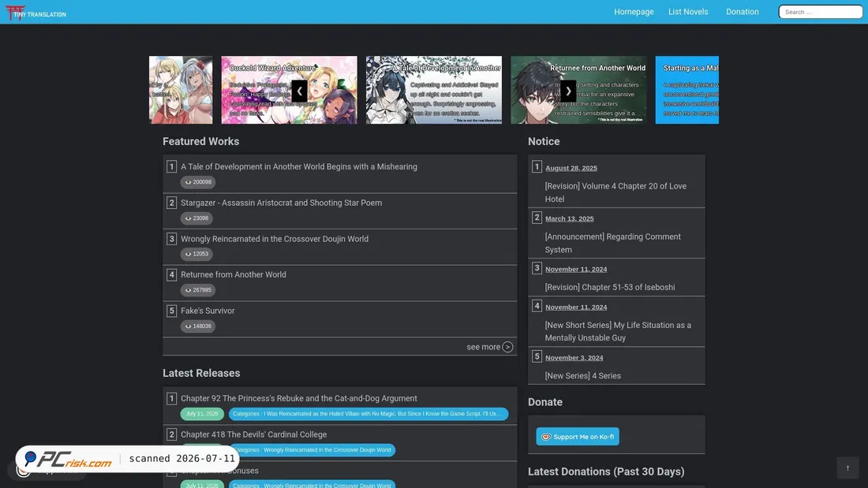Open the List Novels menu item
The height and width of the screenshot is (488, 868).
pyautogui.click(x=687, y=12)
